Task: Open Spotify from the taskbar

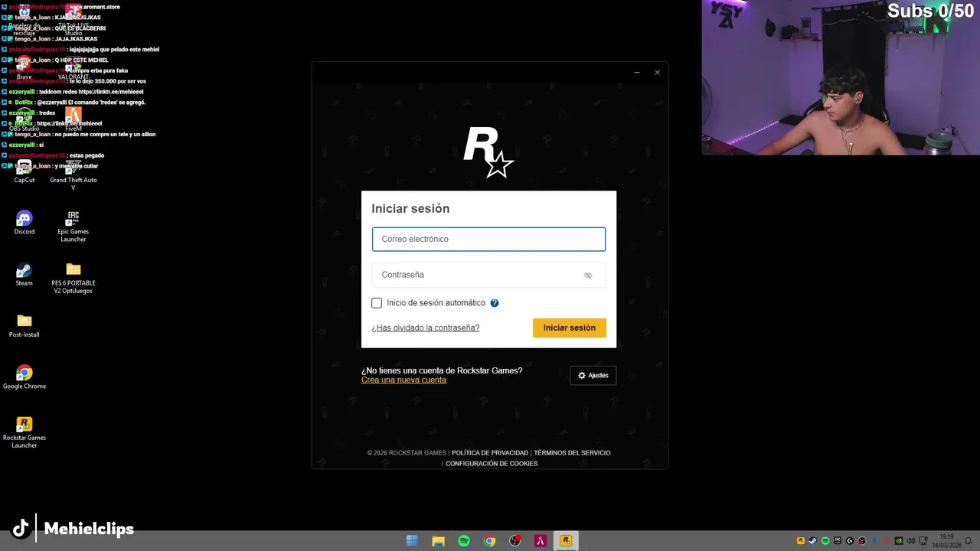Action: click(x=464, y=541)
